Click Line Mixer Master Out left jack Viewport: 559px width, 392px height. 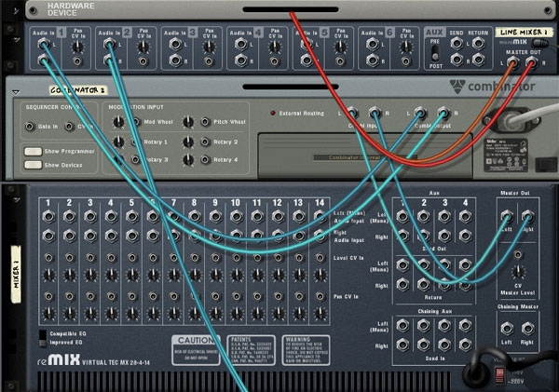pos(512,64)
